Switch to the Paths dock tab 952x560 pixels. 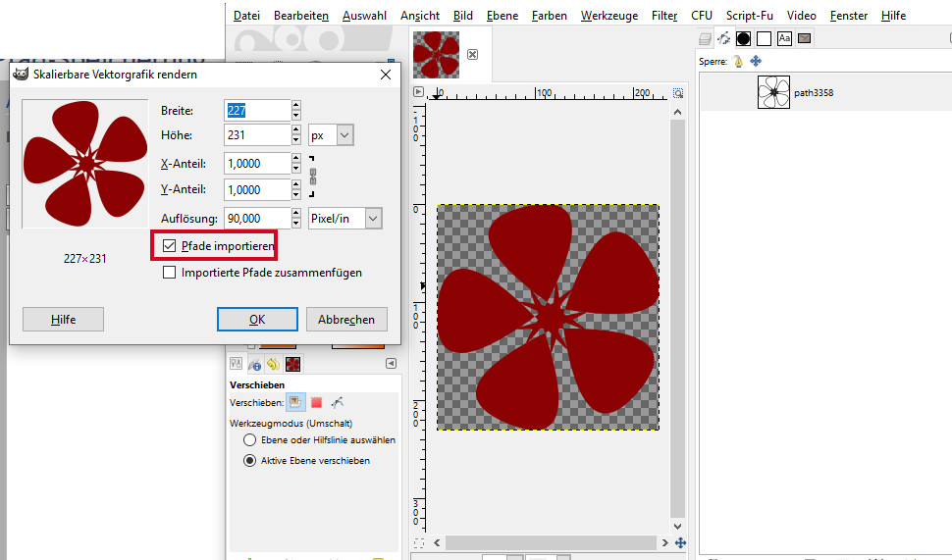pos(724,38)
